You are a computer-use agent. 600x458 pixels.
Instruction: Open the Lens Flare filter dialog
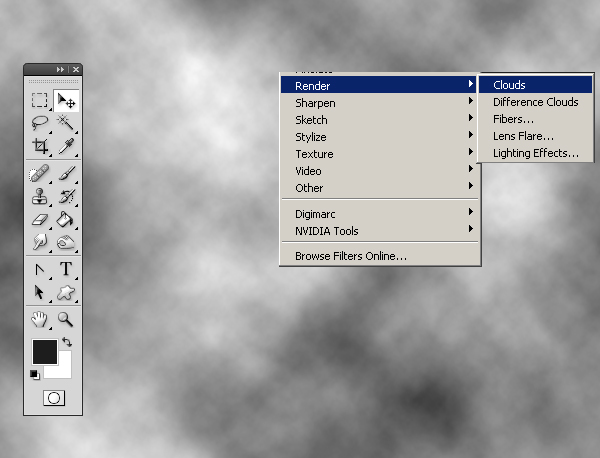click(x=535, y=136)
